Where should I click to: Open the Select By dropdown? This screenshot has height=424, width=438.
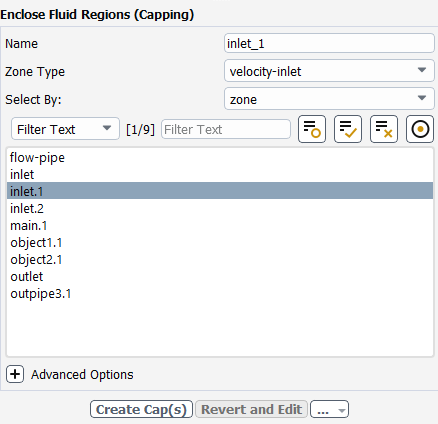pos(329,99)
